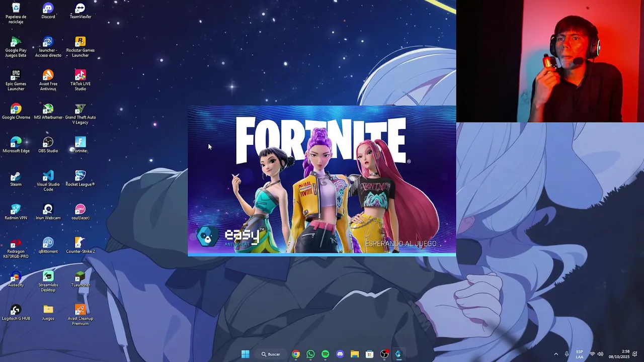Open the clock and date 08/10/2025
The width and height of the screenshot is (644, 362).
pyautogui.click(x=619, y=354)
